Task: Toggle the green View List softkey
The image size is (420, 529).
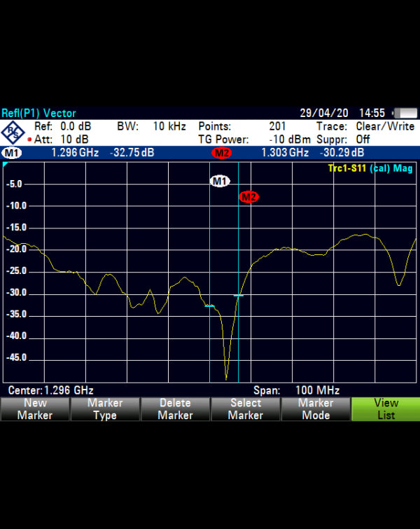Action: (x=385, y=409)
